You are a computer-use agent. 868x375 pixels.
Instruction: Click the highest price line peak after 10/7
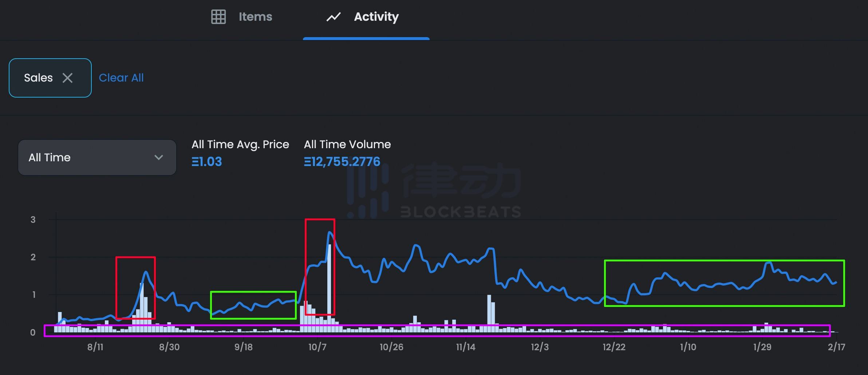pyautogui.click(x=330, y=232)
